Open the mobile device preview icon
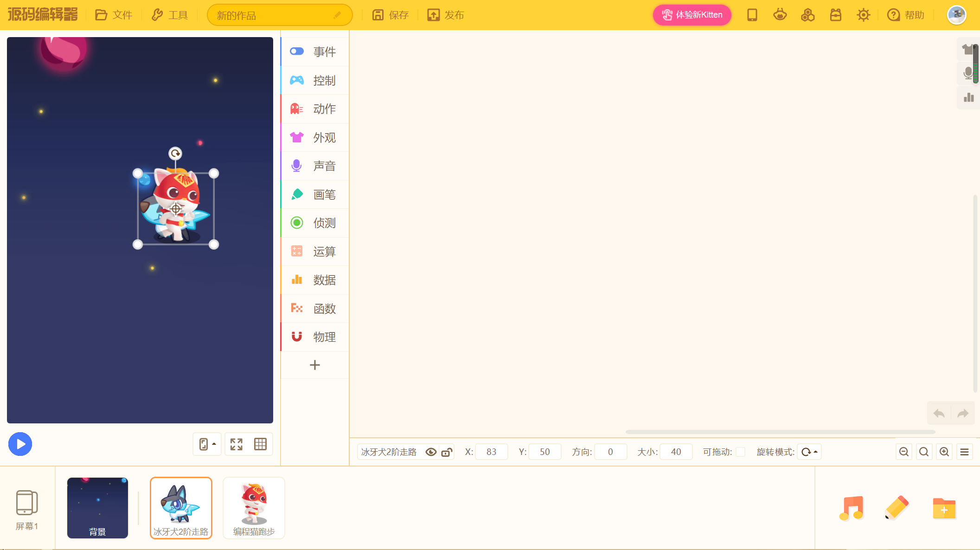 [752, 15]
